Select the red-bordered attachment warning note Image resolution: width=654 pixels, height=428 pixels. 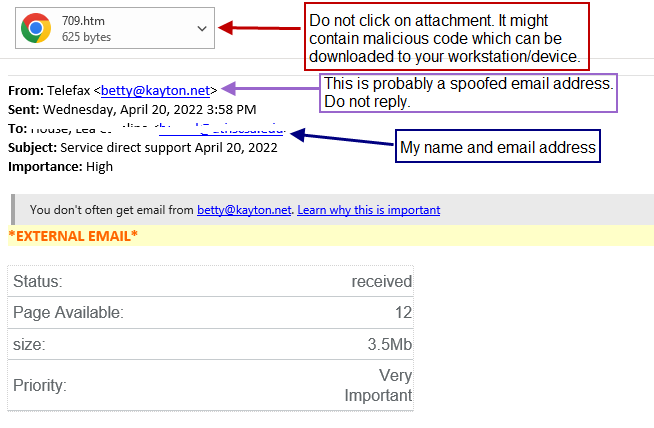point(446,34)
